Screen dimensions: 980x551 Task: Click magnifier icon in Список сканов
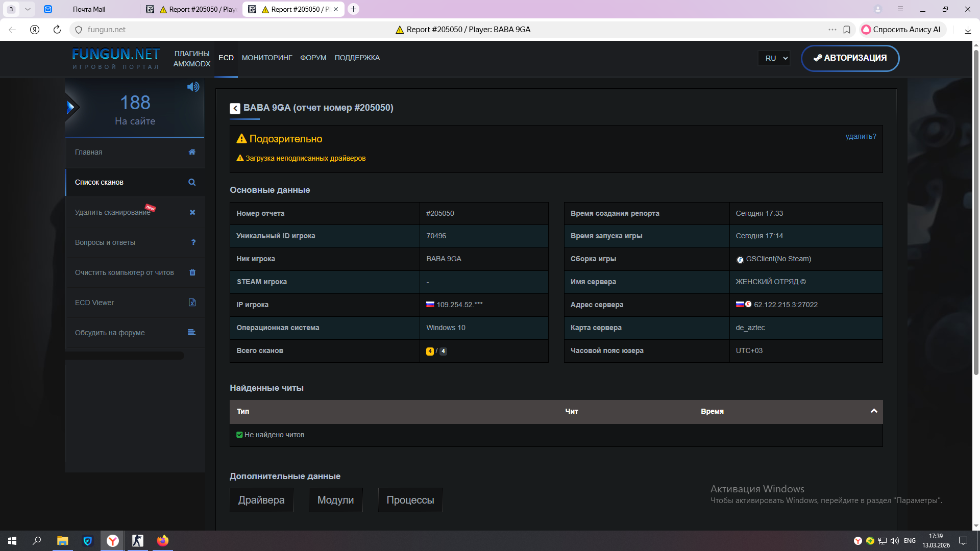point(192,182)
